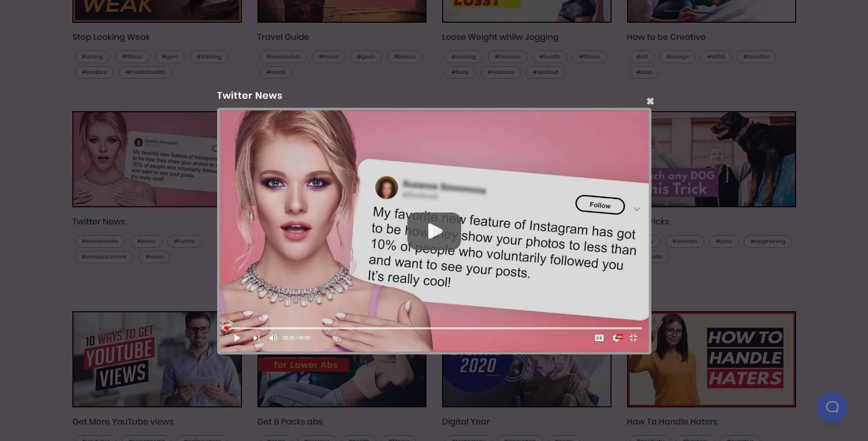Select the #posts tag
The width and height of the screenshot is (868, 441).
pos(146,241)
